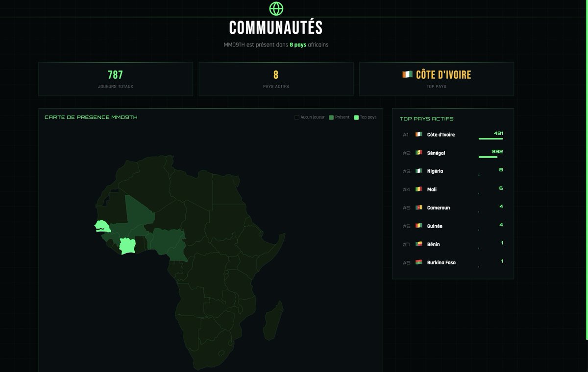Viewport: 588px width, 372px height.
Task: Click the Sénégal progress bar
Action: (x=488, y=157)
